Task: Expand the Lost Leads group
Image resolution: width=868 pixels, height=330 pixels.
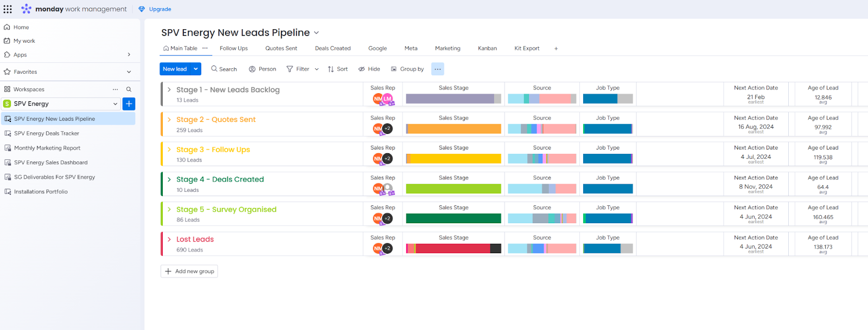Action: pos(169,239)
